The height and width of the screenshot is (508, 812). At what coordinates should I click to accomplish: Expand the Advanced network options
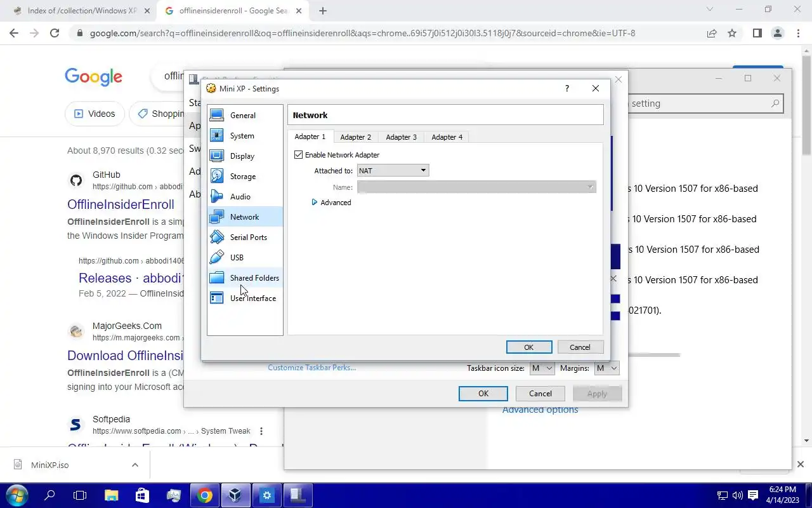[331, 203]
